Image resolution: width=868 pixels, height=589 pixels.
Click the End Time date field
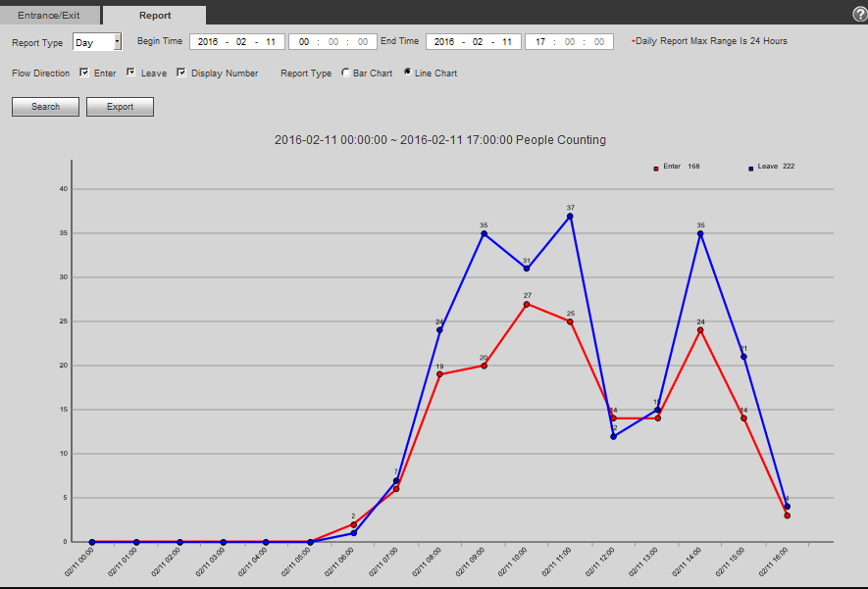(x=473, y=42)
